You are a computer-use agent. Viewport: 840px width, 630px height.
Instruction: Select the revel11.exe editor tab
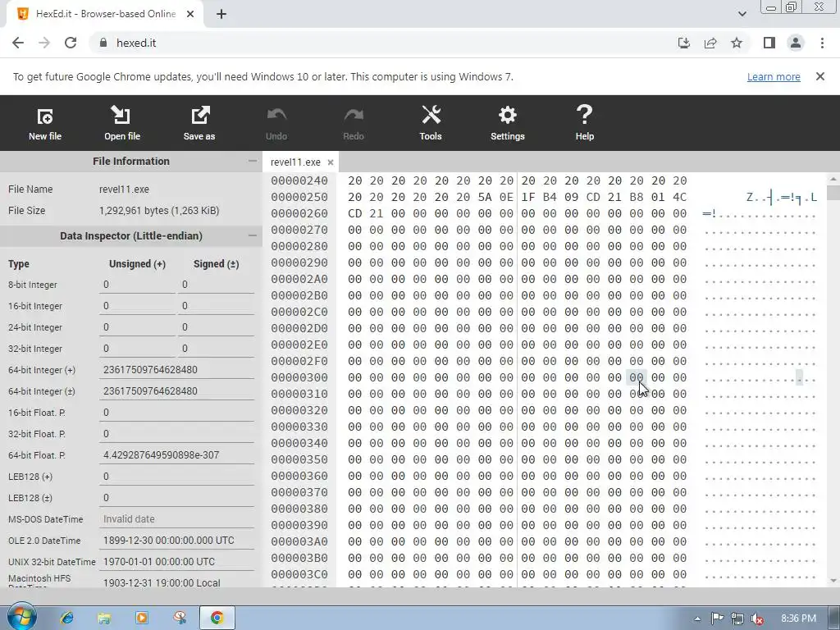coord(295,162)
